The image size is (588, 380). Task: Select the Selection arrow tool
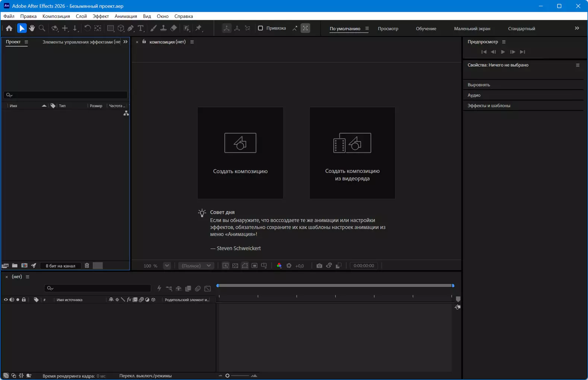coord(22,28)
